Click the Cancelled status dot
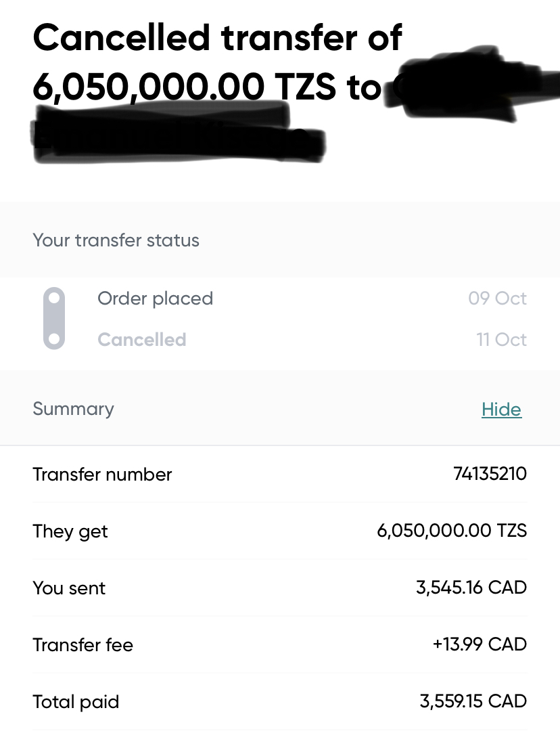This screenshot has width=560, height=748. coord(54,338)
